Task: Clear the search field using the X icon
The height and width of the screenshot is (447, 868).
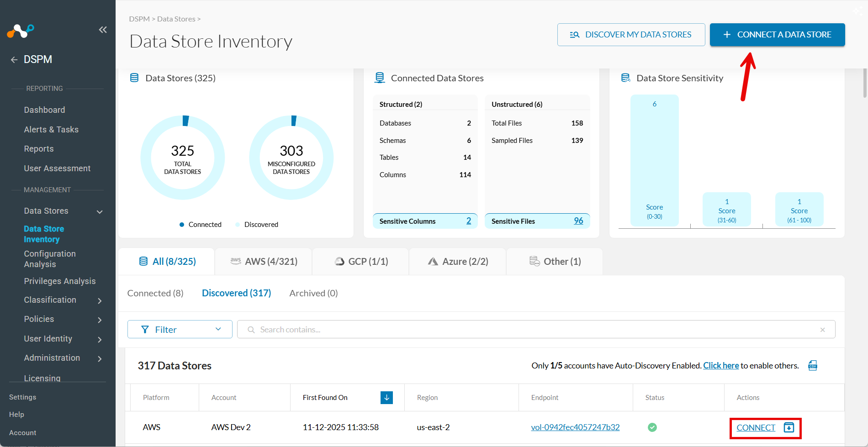Action: (x=822, y=329)
